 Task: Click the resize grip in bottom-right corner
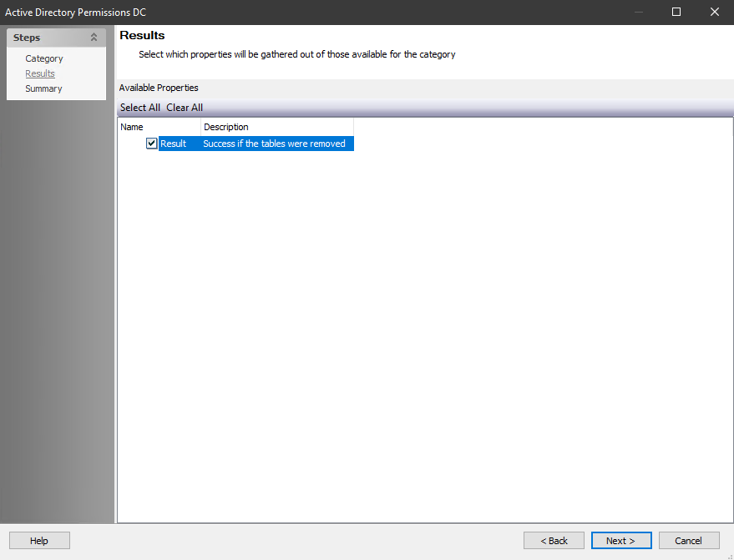point(731,556)
